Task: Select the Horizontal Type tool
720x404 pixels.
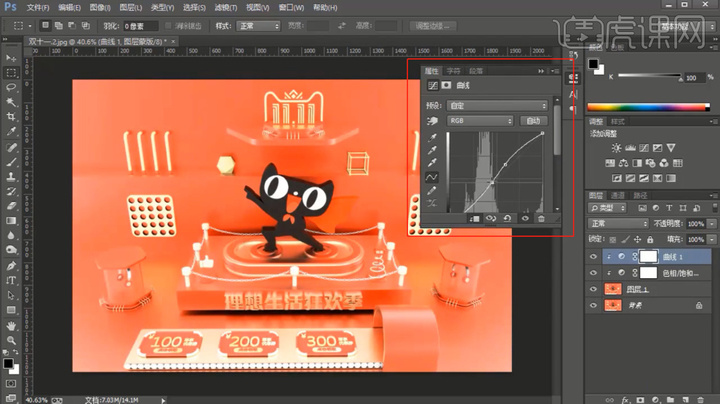Action: 11,281
